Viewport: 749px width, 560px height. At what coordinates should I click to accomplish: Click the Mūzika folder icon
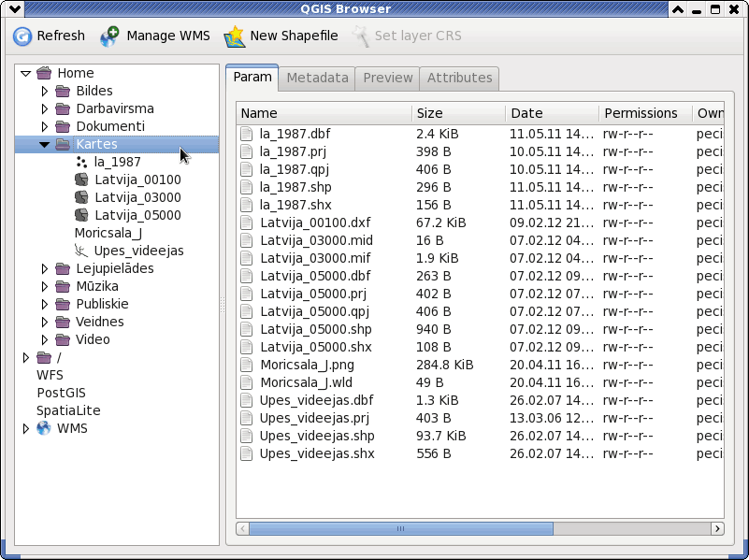coord(63,286)
